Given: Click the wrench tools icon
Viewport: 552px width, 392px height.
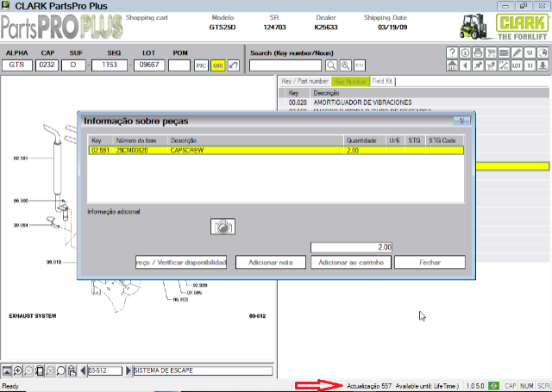Looking at the screenshot, I should coord(504,65).
